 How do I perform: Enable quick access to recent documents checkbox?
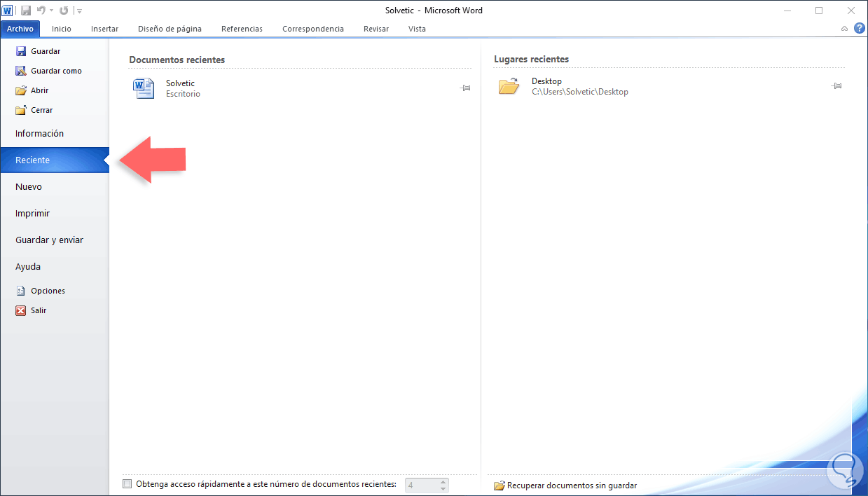pyautogui.click(x=127, y=484)
